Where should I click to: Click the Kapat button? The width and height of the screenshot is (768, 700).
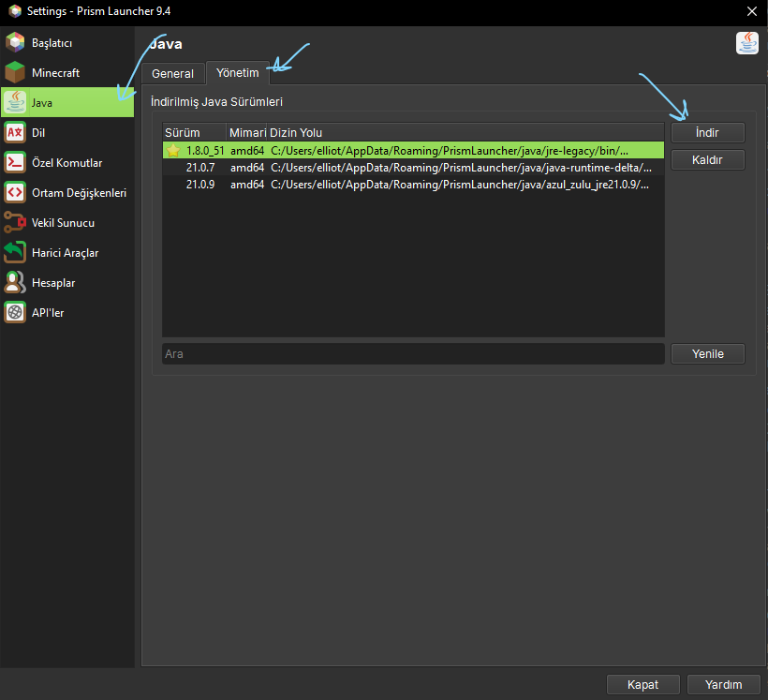pyautogui.click(x=643, y=685)
